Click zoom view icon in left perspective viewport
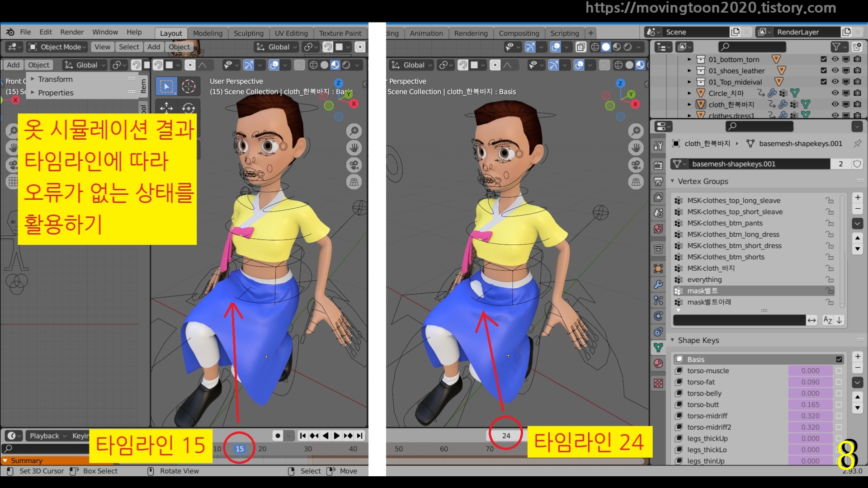The height and width of the screenshot is (488, 868). tap(354, 131)
